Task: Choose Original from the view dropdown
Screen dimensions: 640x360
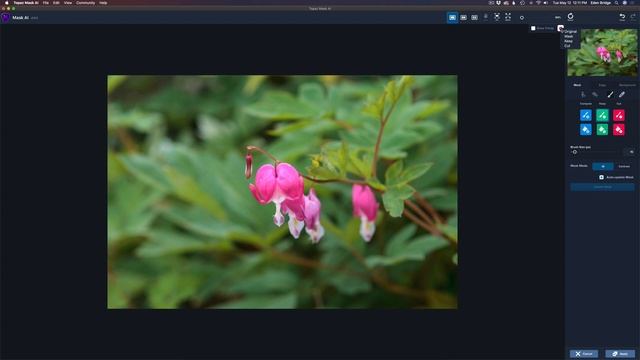Action: pos(571,31)
